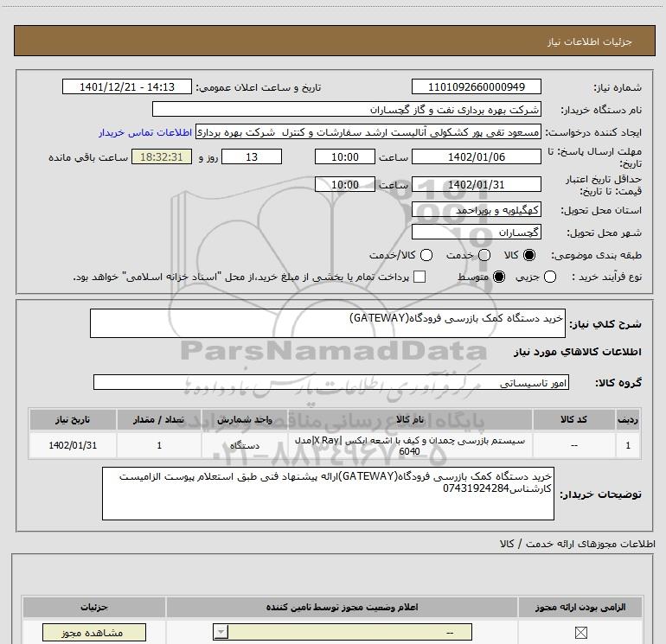Click the unit cell دستگاه
The image size is (666, 644).
tap(245, 445)
